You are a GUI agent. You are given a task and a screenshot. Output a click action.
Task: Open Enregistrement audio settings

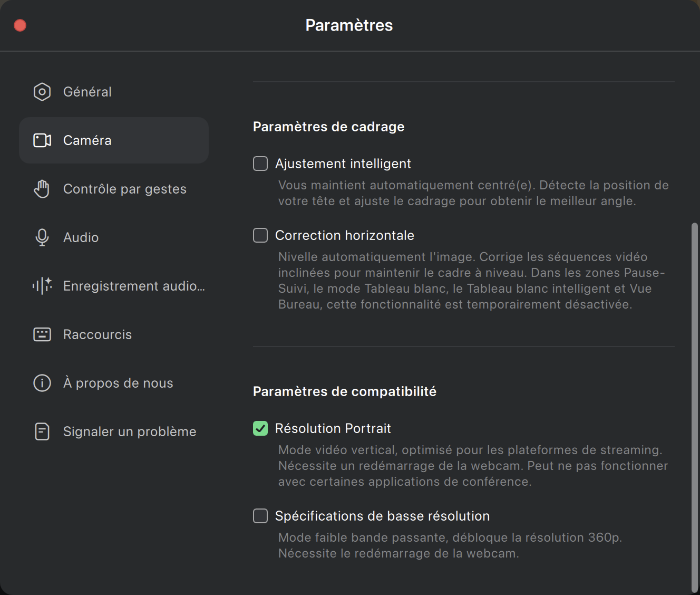134,286
